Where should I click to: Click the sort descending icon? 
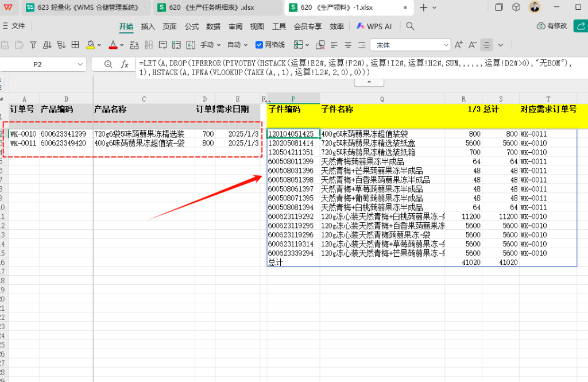pos(61,45)
